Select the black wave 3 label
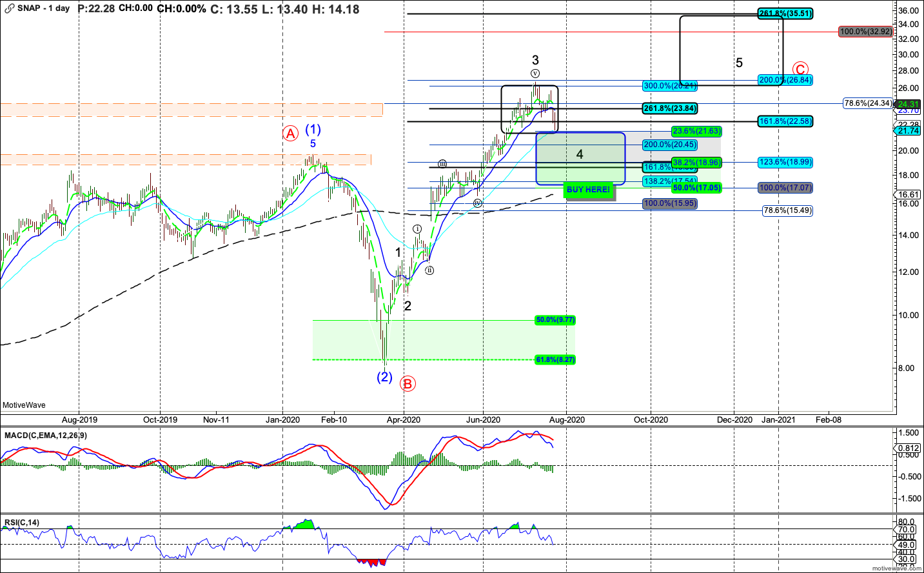 (x=535, y=60)
